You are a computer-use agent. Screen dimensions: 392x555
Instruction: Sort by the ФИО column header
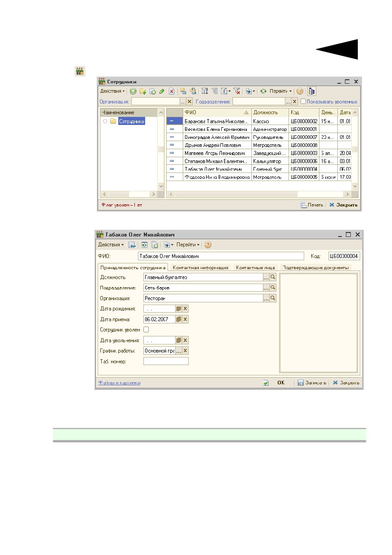pyautogui.click(x=216, y=112)
